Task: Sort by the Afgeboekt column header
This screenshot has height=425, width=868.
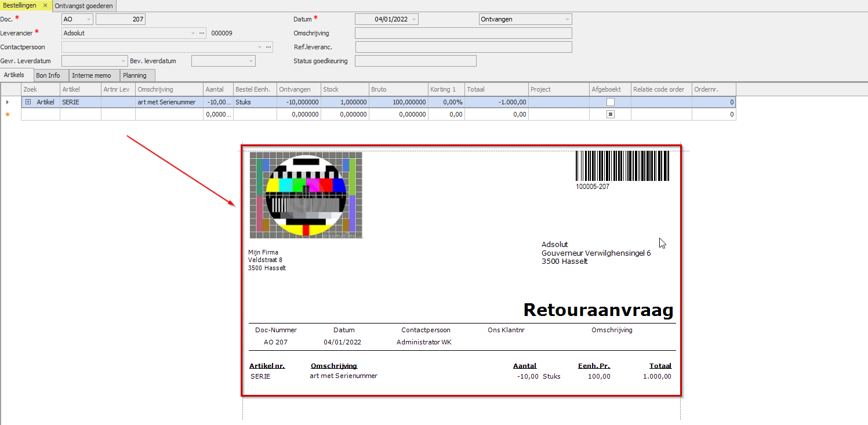Action: pyautogui.click(x=611, y=89)
